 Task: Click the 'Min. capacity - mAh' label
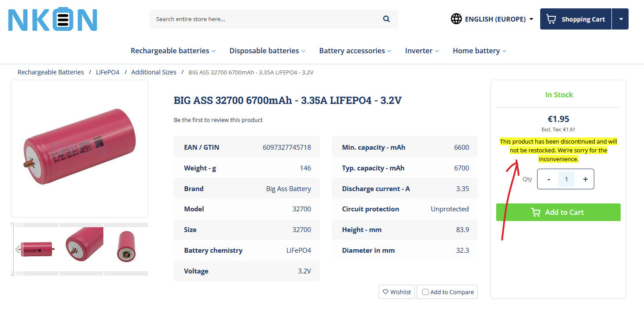(x=373, y=148)
